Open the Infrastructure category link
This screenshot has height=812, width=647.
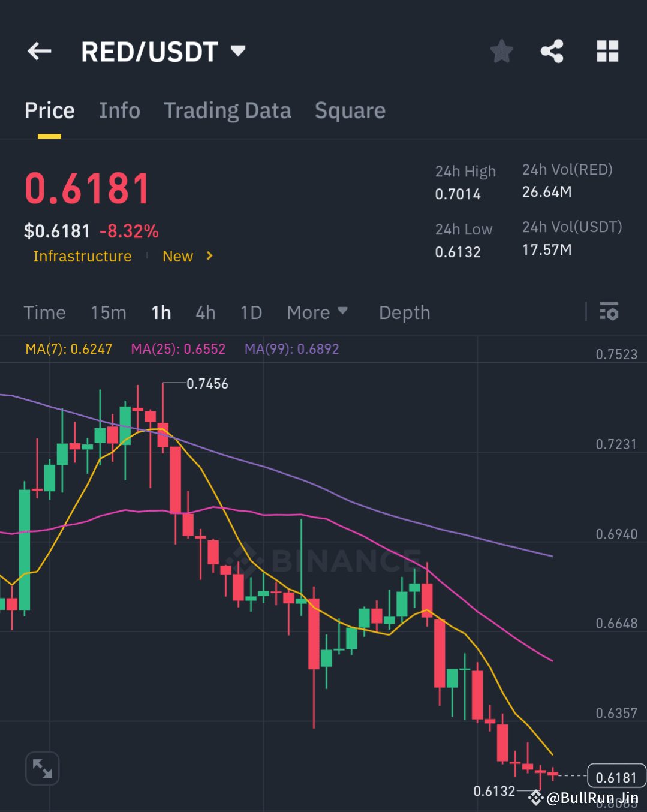[82, 256]
